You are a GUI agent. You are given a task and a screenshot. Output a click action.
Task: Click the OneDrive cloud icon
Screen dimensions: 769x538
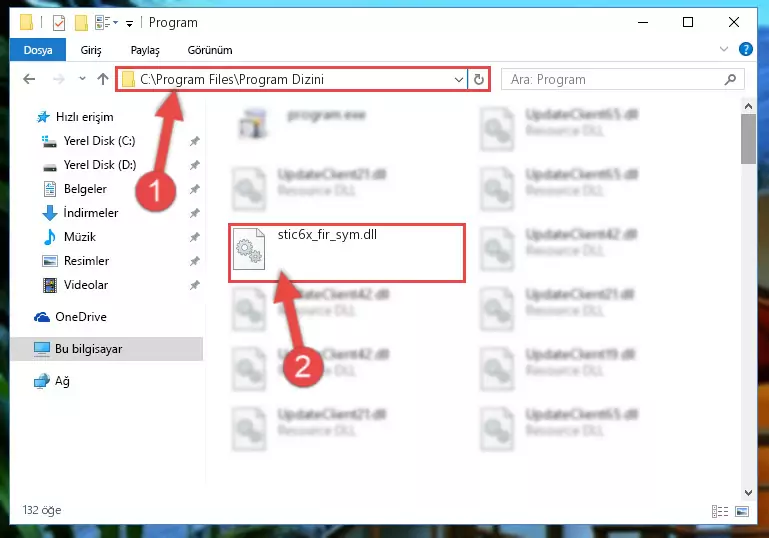[42, 317]
